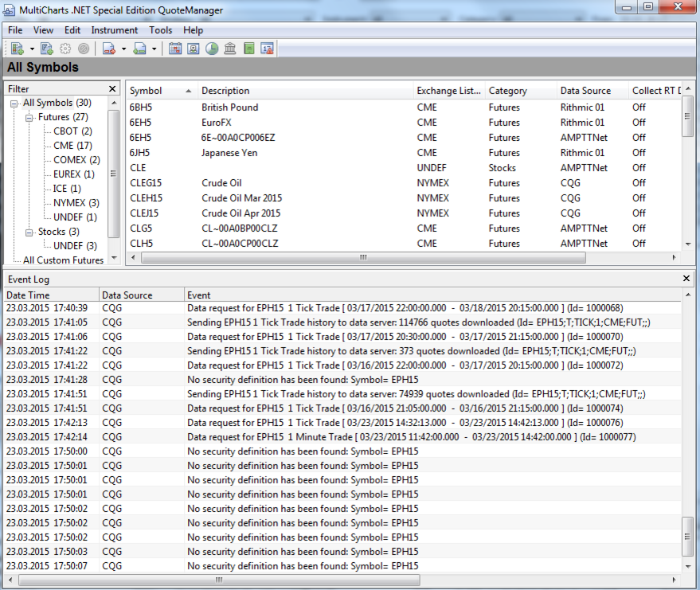Close the Filter panel
This screenshot has width=700, height=590.
pos(112,89)
